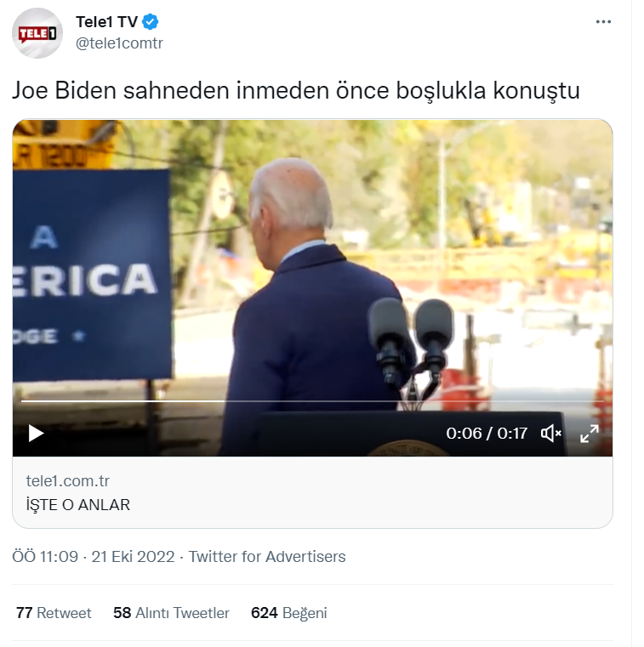
Task: View the 77 Retweet list
Action: pyautogui.click(x=54, y=613)
